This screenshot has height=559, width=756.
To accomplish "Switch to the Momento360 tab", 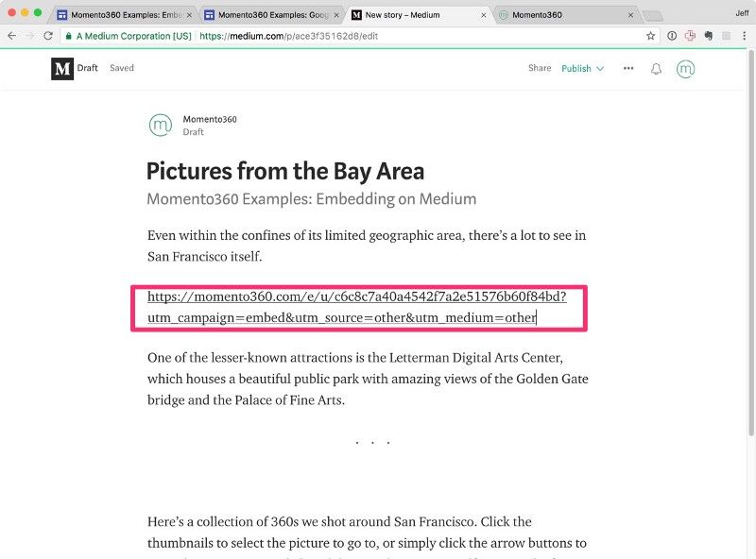I will [566, 15].
